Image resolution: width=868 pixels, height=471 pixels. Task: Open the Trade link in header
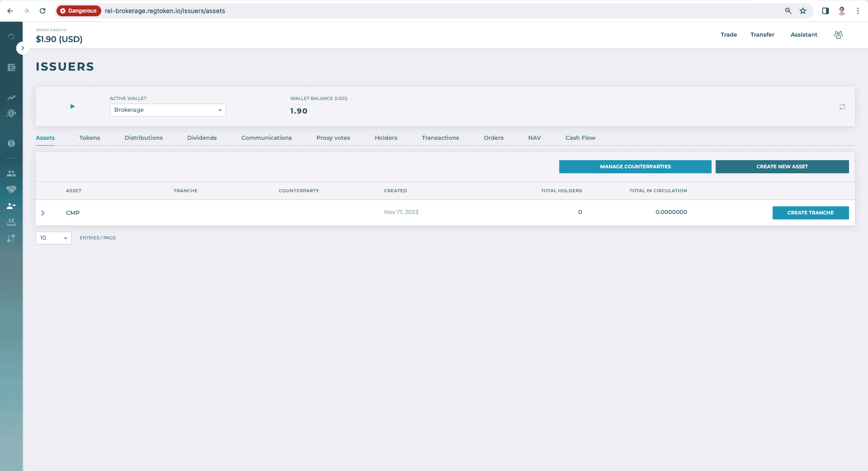(x=729, y=35)
